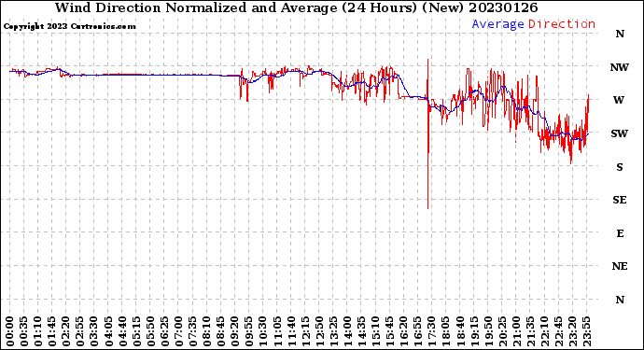This screenshot has height=350, width=644.
Task: Click the 16:55 time label
Action: click(417, 331)
